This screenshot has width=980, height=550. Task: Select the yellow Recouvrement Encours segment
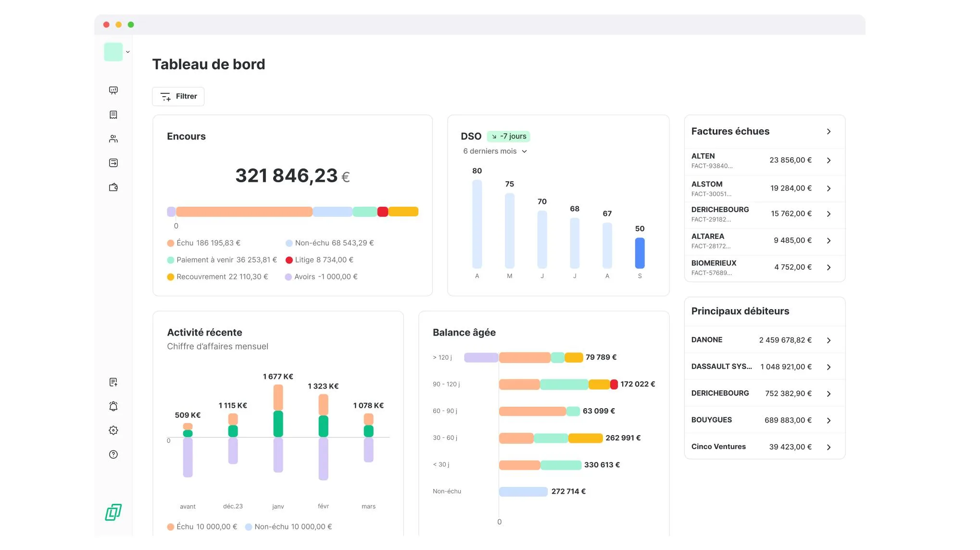coord(403,212)
